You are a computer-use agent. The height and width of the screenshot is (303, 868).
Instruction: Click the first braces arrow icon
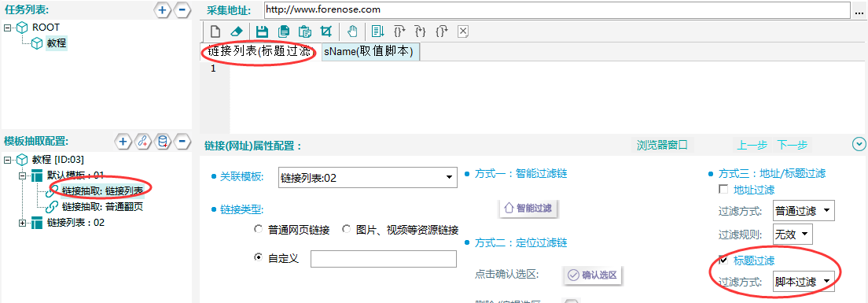point(399,31)
